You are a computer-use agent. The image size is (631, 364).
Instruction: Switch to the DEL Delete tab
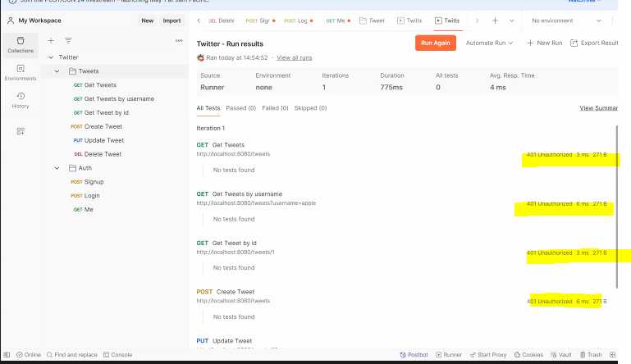(222, 20)
